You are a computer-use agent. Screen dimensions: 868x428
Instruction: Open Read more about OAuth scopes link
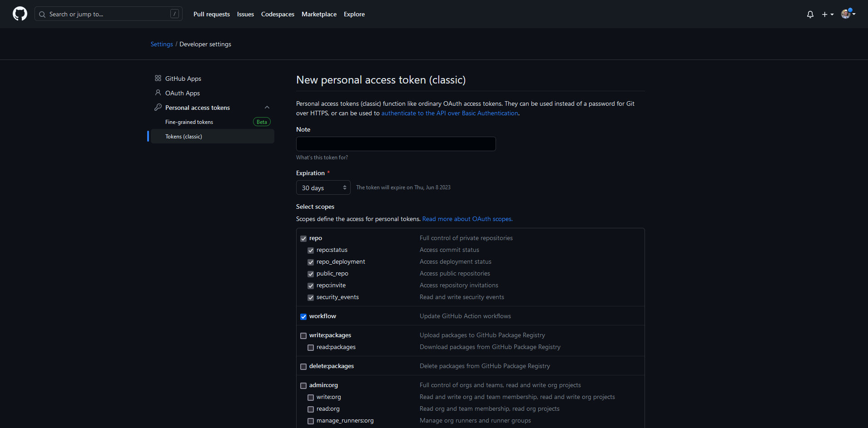tap(467, 219)
